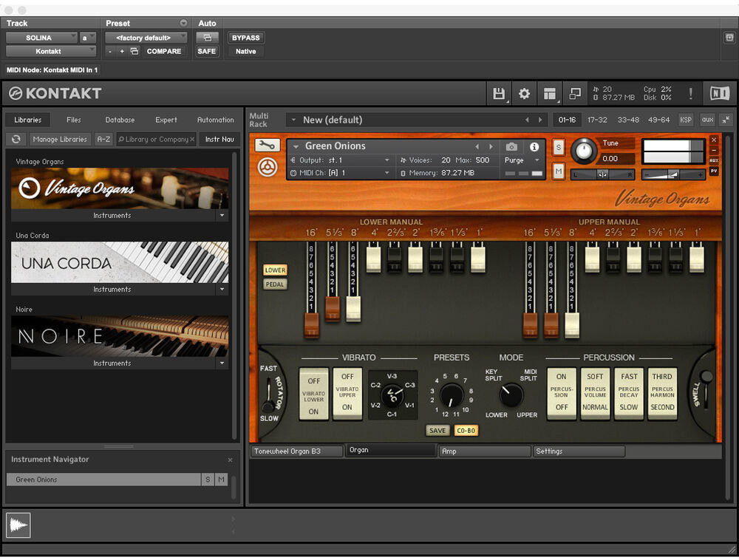Switch to the Files tab
739x560 pixels.
click(74, 120)
